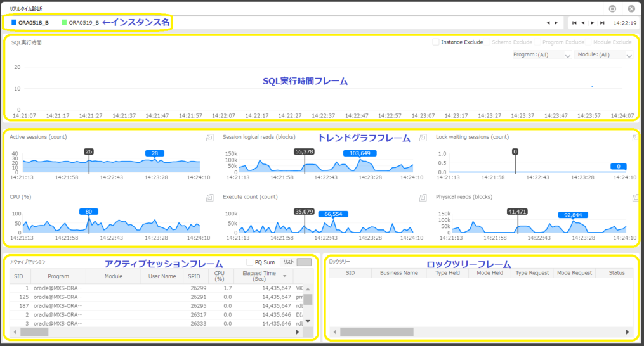This screenshot has height=346, width=644.
Task: Open the Module: (All) dropdown
Action: (x=603, y=54)
